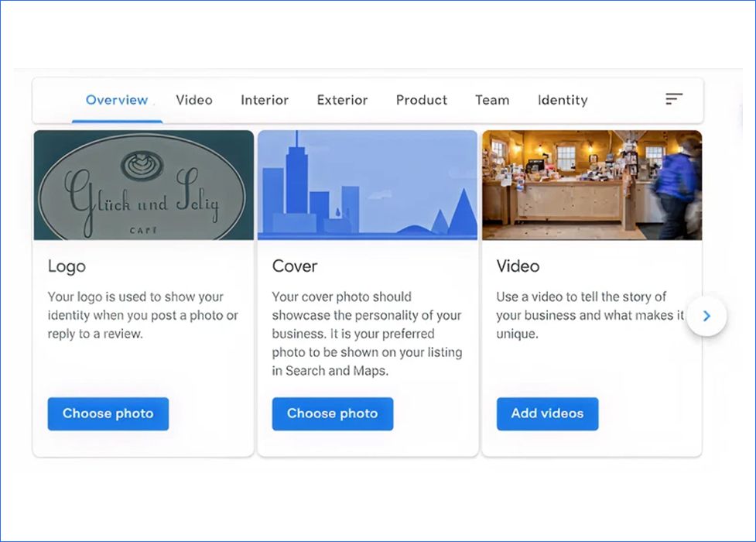Switch to the Identity tab
Screen dimensions: 756x542
(x=563, y=100)
